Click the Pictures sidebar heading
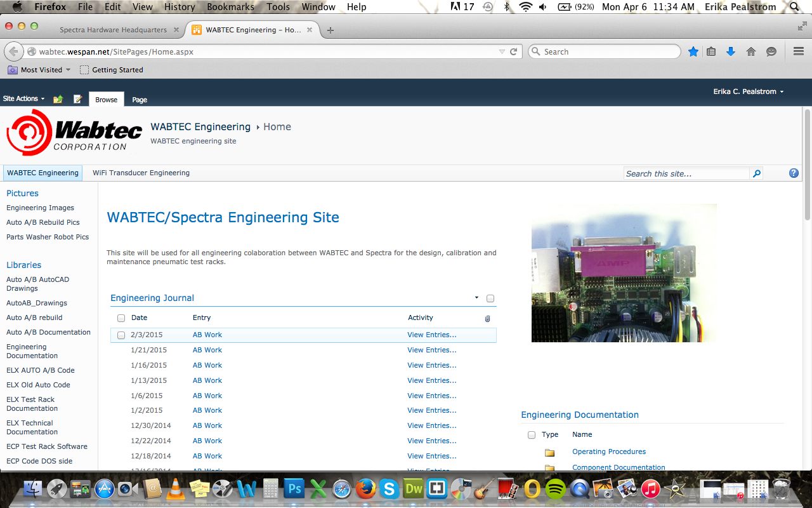Viewport: 812px width, 508px height. pyautogui.click(x=22, y=193)
